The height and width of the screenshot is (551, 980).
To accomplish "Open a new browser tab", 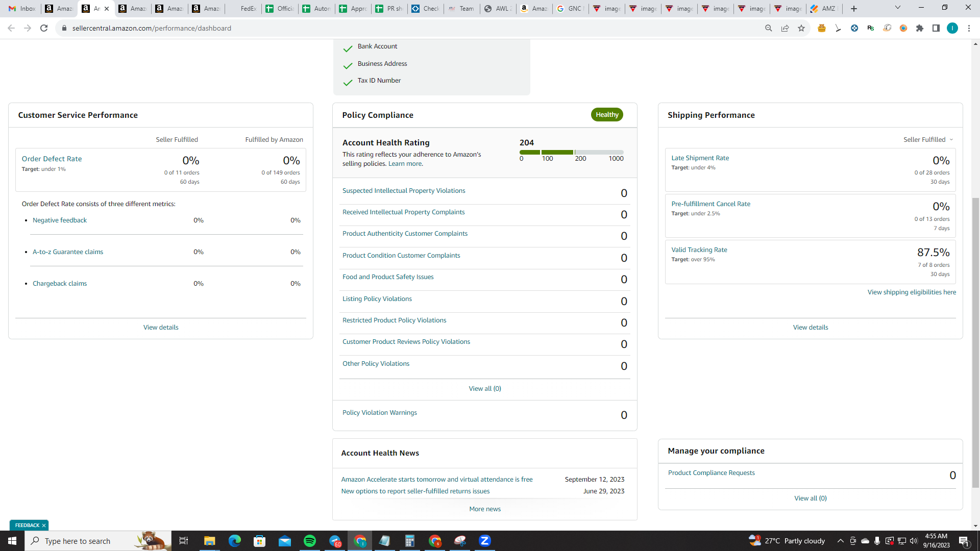I will [x=854, y=9].
